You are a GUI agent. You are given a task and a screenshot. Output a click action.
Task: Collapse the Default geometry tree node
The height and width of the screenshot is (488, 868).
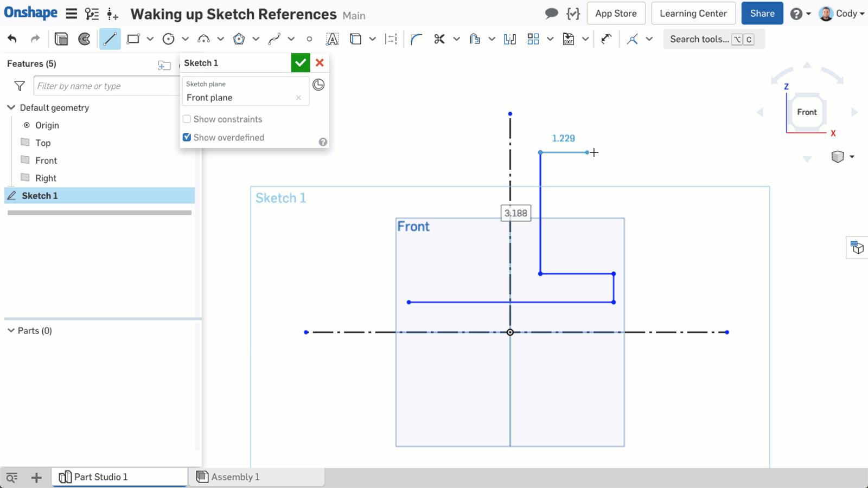pos(11,107)
